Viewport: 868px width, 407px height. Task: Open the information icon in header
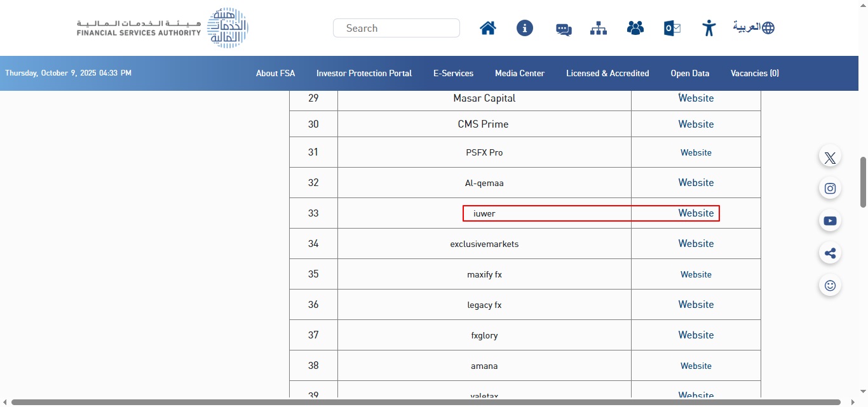click(525, 28)
